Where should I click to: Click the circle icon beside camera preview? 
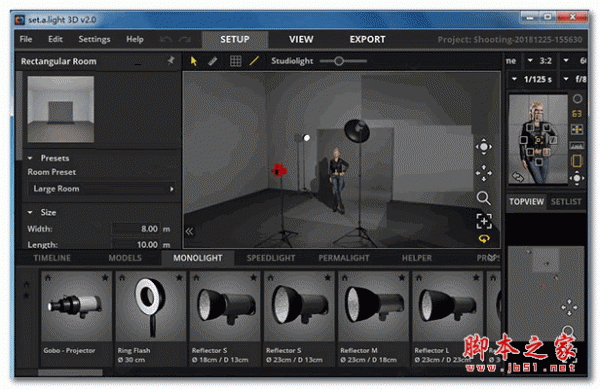click(577, 99)
